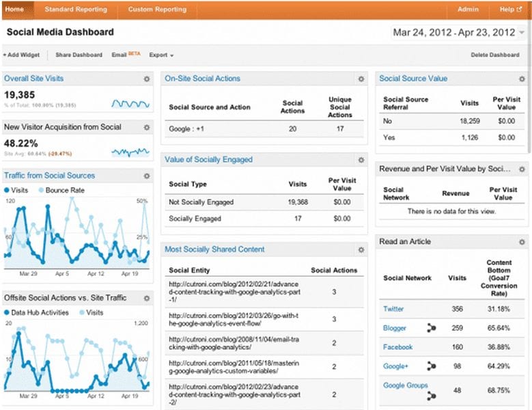
Task: Open settings gear of Overall Site Visits widget
Action: (x=147, y=79)
